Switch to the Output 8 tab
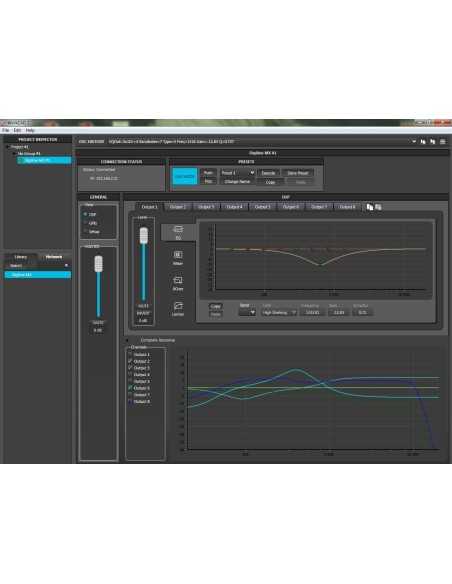This screenshot has width=452, height=584. tap(347, 207)
